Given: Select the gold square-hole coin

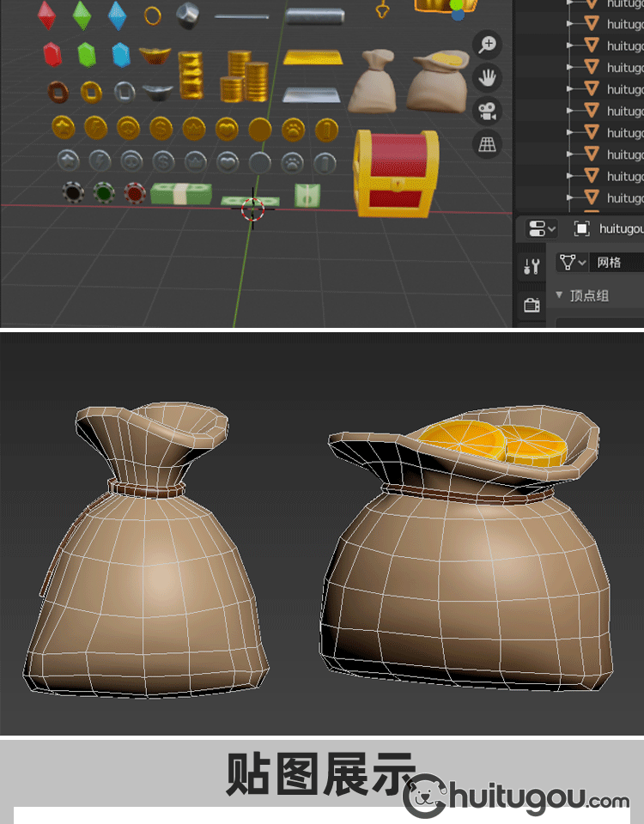Looking at the screenshot, I should click(91, 93).
